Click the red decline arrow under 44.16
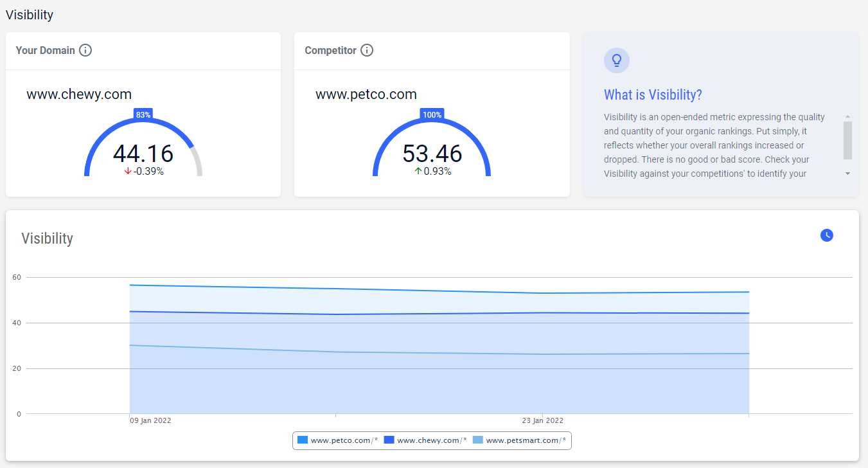The width and height of the screenshot is (868, 468). (128, 172)
